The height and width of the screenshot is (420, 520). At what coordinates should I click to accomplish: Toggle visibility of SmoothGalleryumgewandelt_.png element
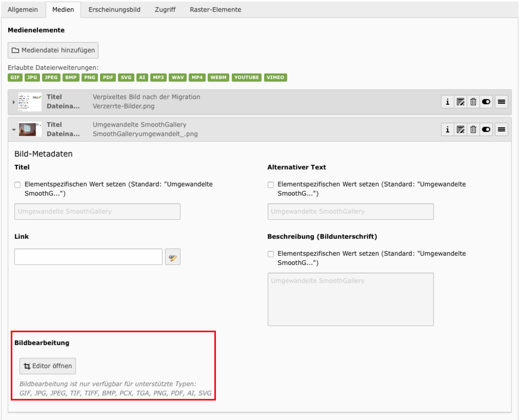(x=486, y=129)
